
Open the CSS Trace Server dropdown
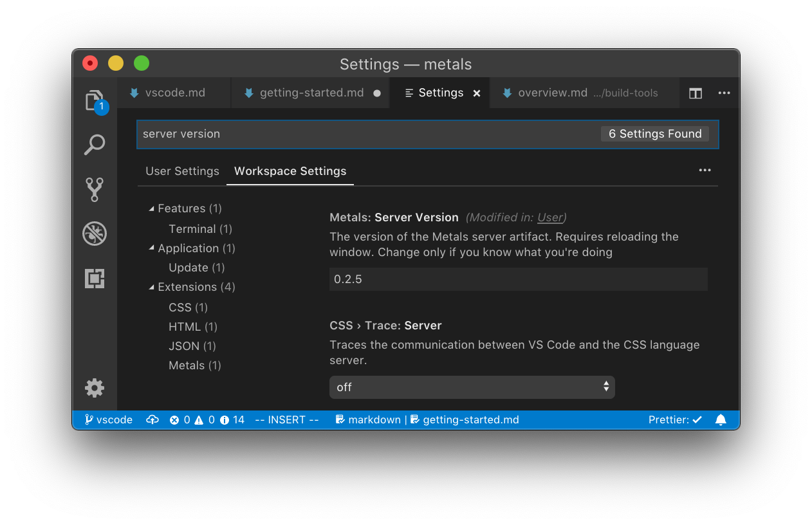click(x=472, y=387)
